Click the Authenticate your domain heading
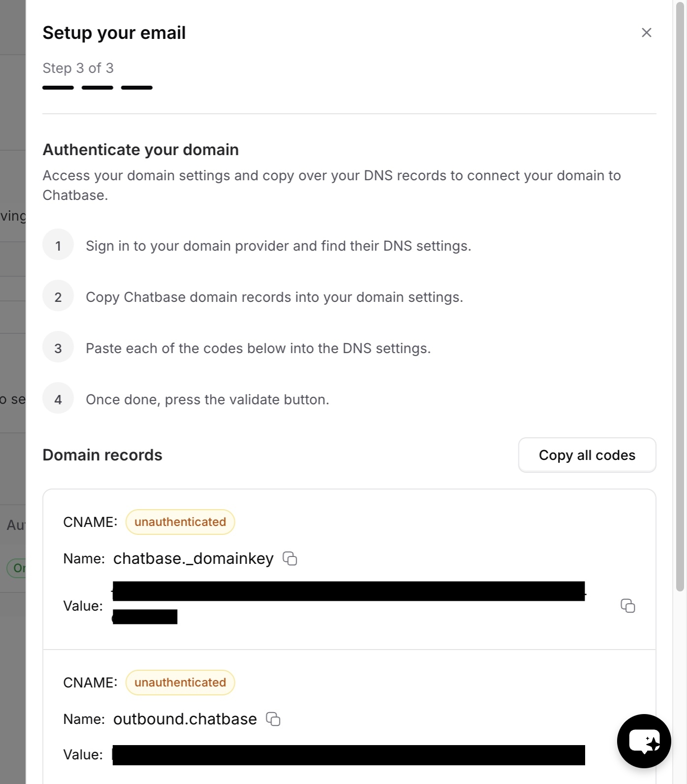The height and width of the screenshot is (784, 687). click(x=141, y=149)
